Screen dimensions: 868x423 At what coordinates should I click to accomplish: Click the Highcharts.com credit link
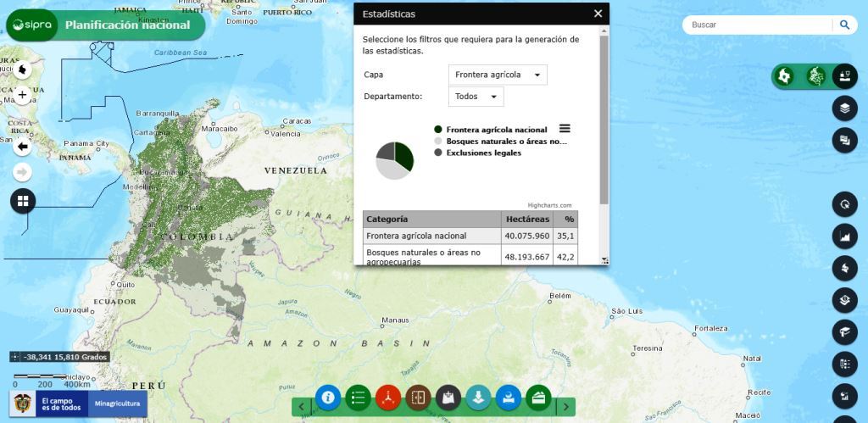[x=549, y=205]
